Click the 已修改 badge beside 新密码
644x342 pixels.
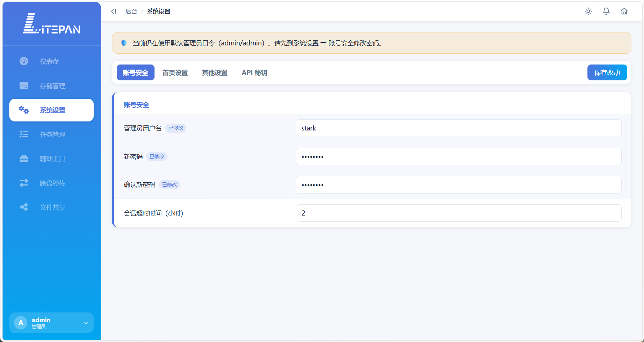click(x=157, y=156)
